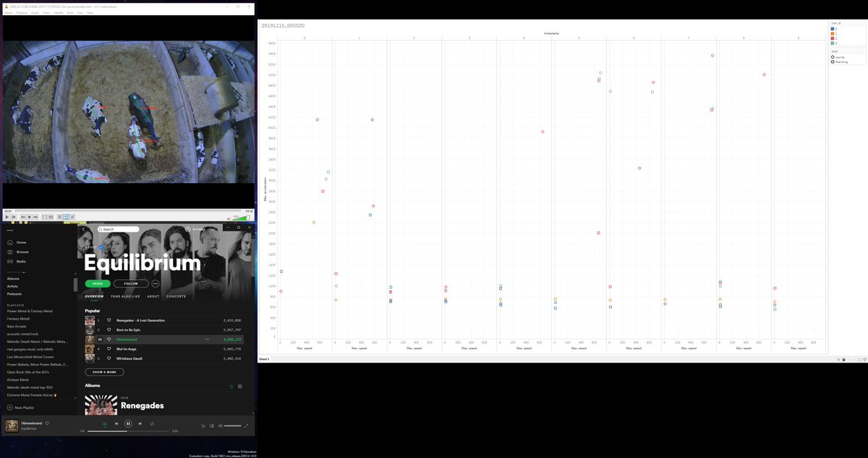Open playlist Power Metal & Fantasy Metal

click(28, 311)
